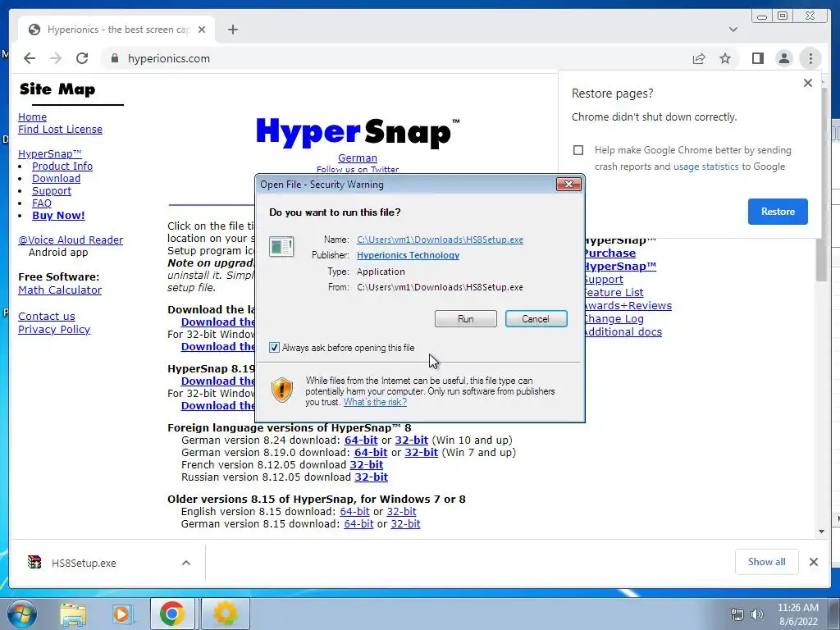Open the media player taskbar icon
The image size is (840, 630).
tap(122, 614)
